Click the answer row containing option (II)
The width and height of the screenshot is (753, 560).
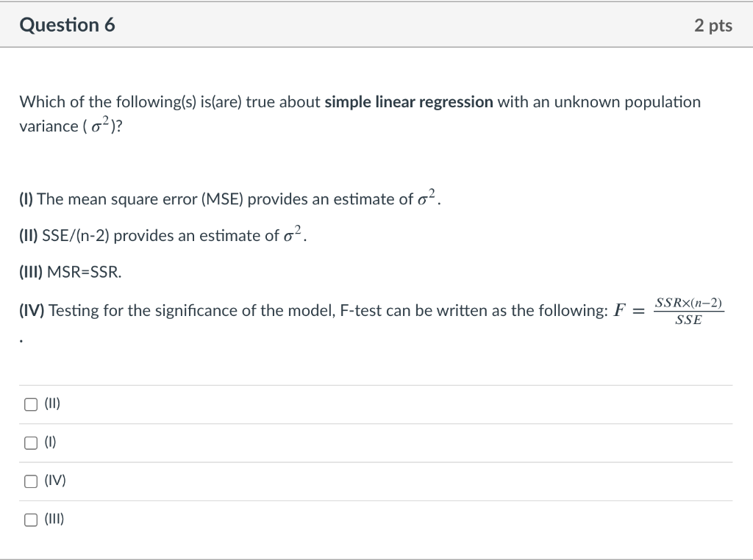pyautogui.click(x=375, y=403)
